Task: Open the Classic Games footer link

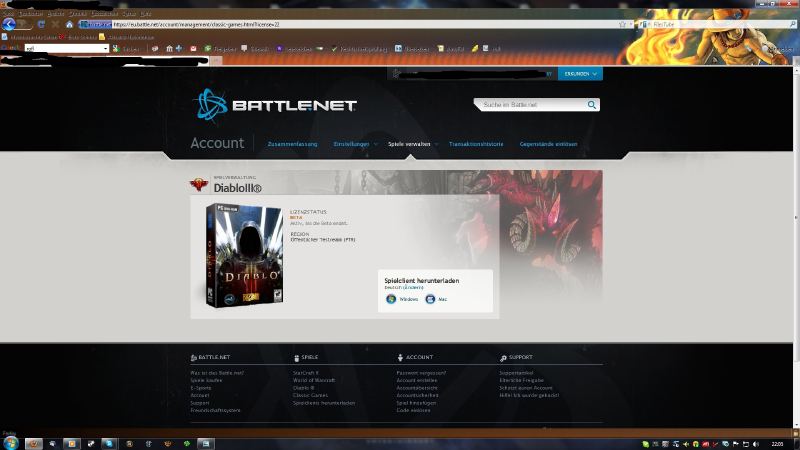Action: tap(310, 395)
